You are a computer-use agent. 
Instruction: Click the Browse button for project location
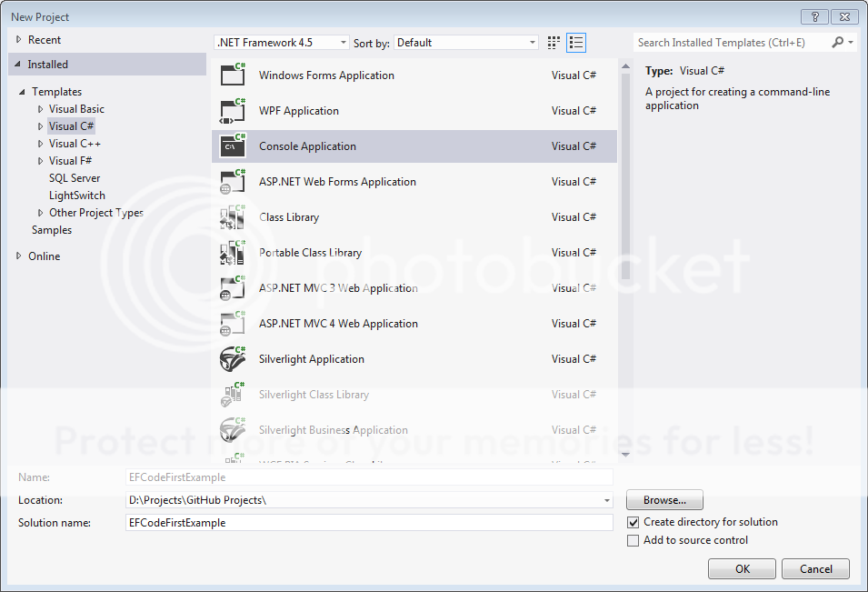[663, 499]
